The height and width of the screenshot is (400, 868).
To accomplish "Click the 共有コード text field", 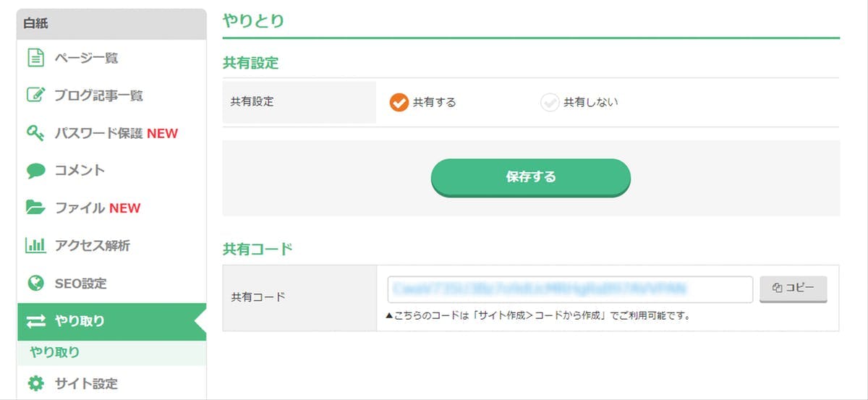I will pyautogui.click(x=570, y=289).
